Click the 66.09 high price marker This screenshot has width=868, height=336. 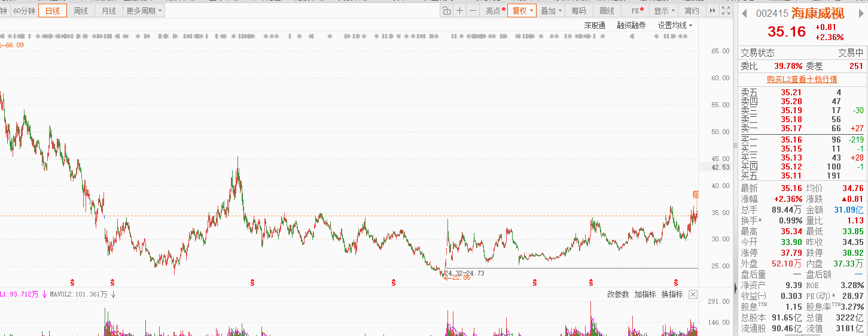[12, 45]
